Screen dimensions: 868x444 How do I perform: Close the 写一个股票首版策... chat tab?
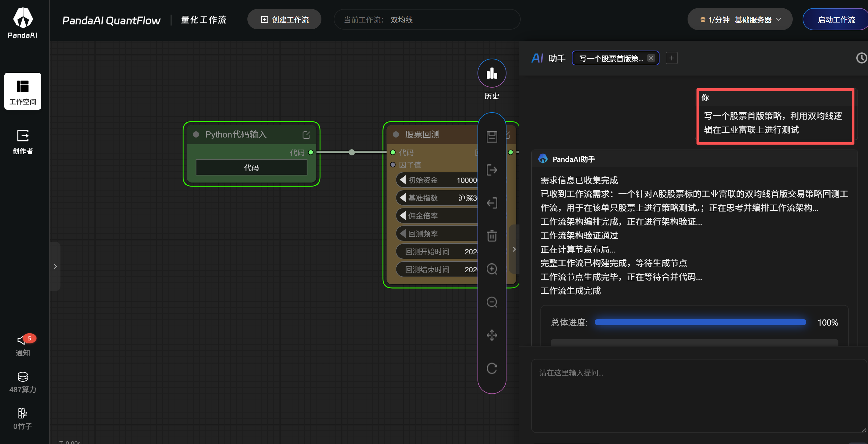tap(651, 58)
